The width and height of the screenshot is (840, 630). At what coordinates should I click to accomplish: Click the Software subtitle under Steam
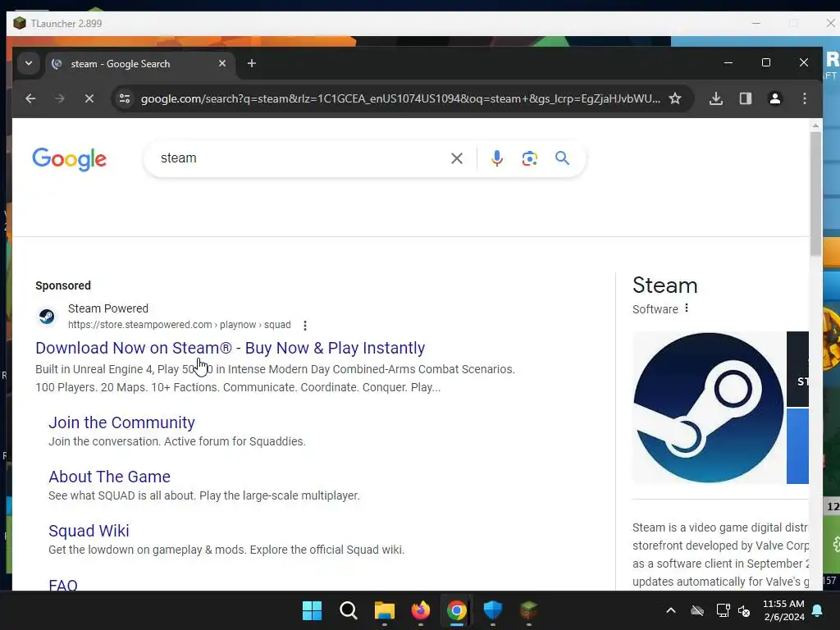tap(655, 309)
